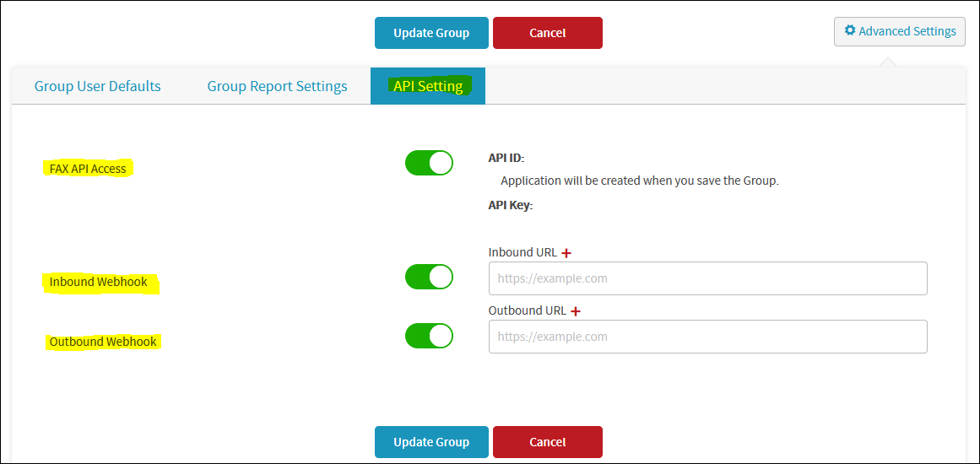This screenshot has width=980, height=464.
Task: Click the red plus next to Inbound URL
Action: point(566,253)
